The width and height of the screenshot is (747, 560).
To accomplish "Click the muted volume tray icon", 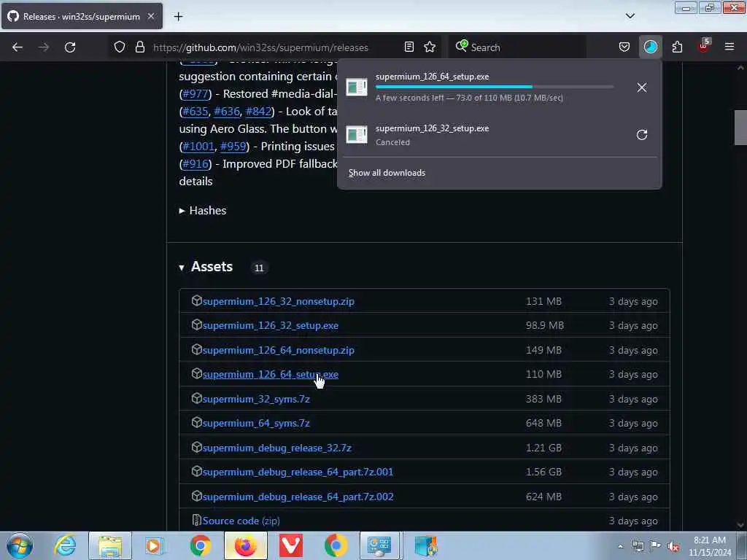I will point(673,546).
